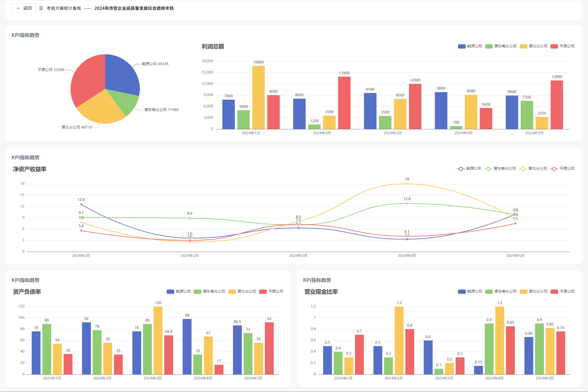Click 2024年5月 axis label in 营业现金比率 chart

point(545,378)
